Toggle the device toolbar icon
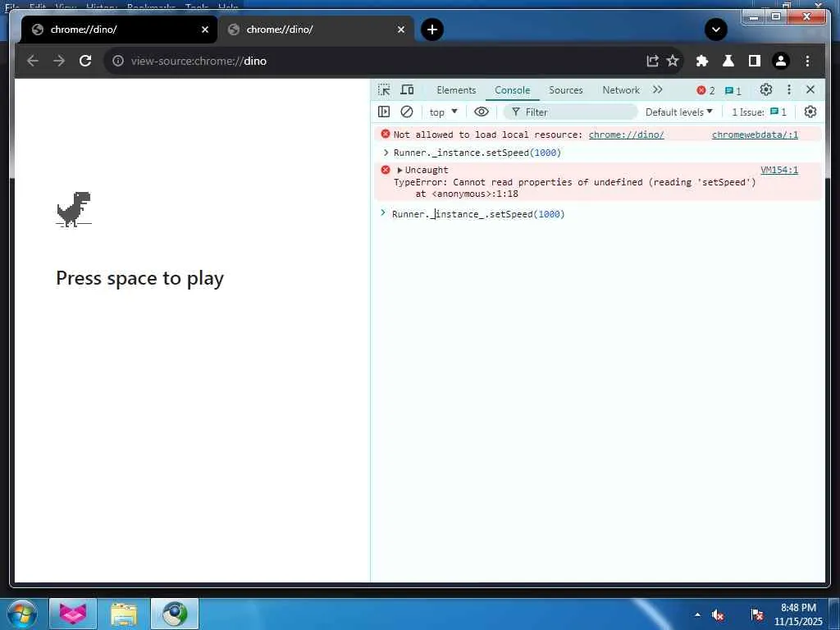 [407, 90]
